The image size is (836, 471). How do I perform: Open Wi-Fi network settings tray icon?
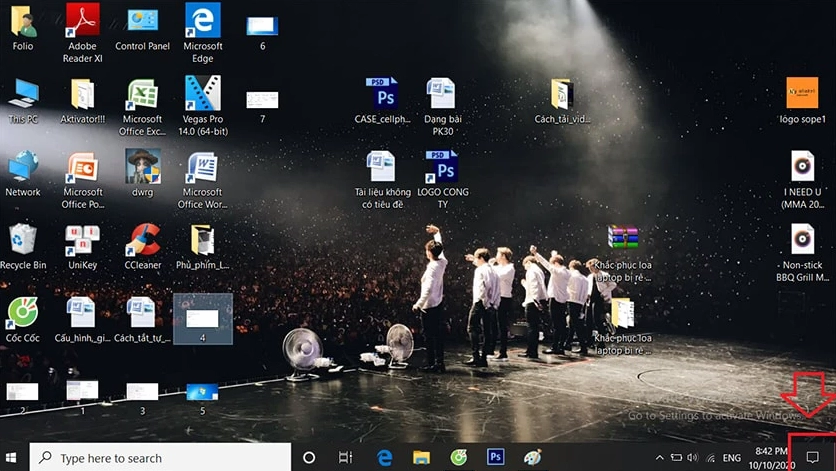coord(710,458)
